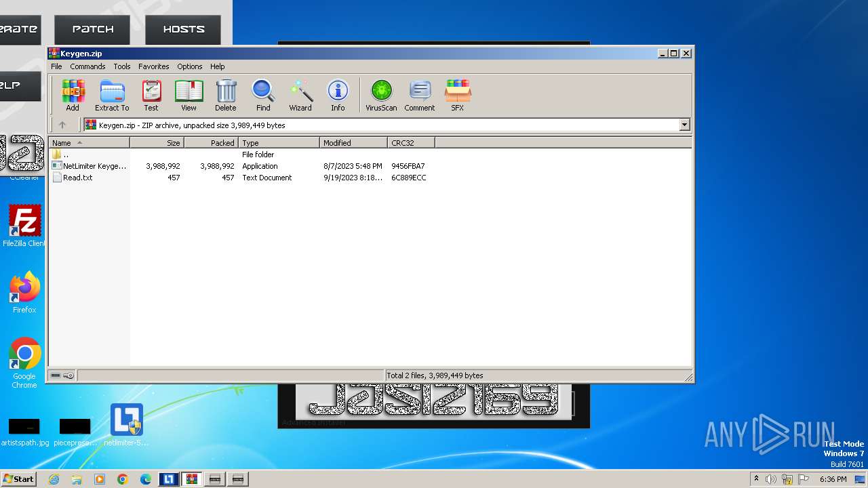Click the Action Center flag tray icon
The height and width of the screenshot is (488, 868).
804,479
